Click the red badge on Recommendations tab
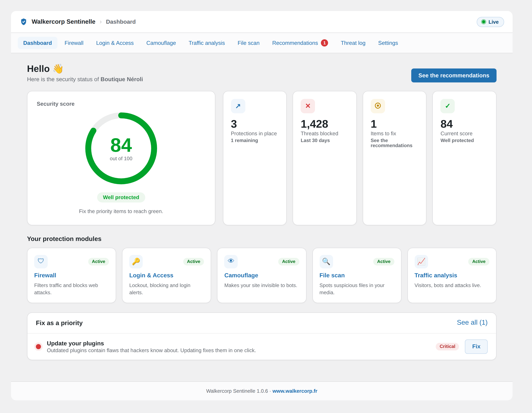The width and height of the screenshot is (532, 413). tap(324, 43)
